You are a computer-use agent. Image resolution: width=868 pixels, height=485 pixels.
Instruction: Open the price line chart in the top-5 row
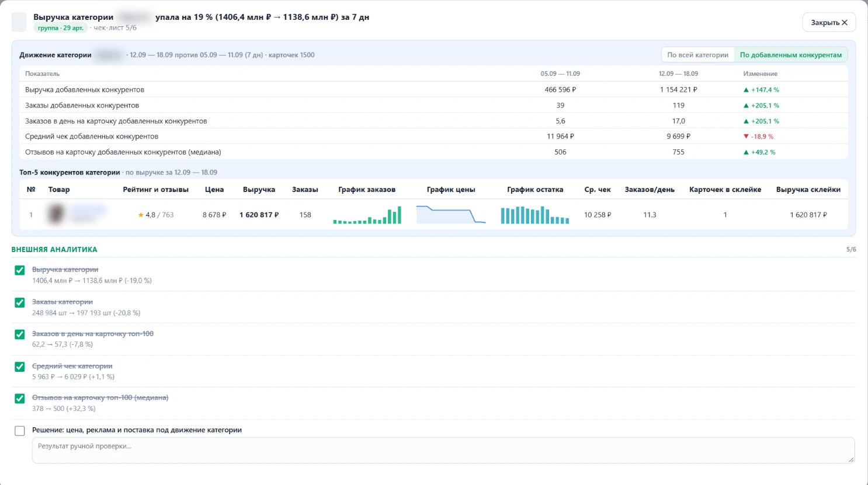(x=451, y=215)
